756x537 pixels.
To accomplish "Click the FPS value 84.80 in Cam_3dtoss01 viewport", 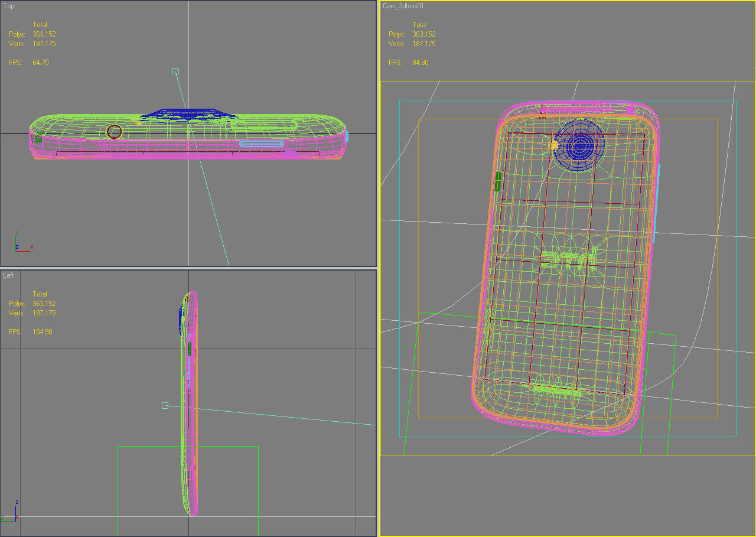I will coord(421,63).
